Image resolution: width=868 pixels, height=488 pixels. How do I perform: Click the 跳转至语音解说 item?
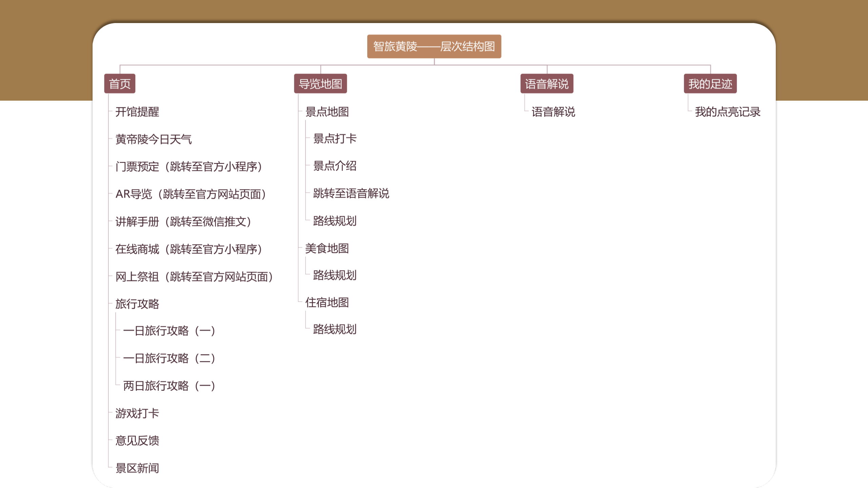pos(351,194)
